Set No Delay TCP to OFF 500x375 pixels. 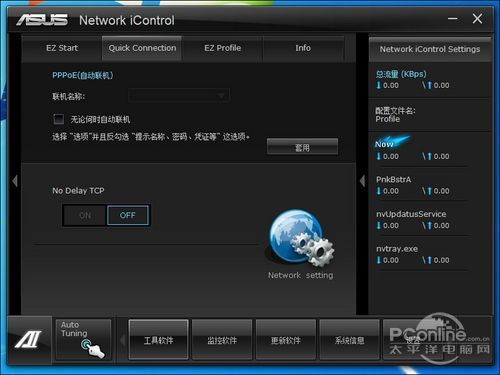point(128,216)
